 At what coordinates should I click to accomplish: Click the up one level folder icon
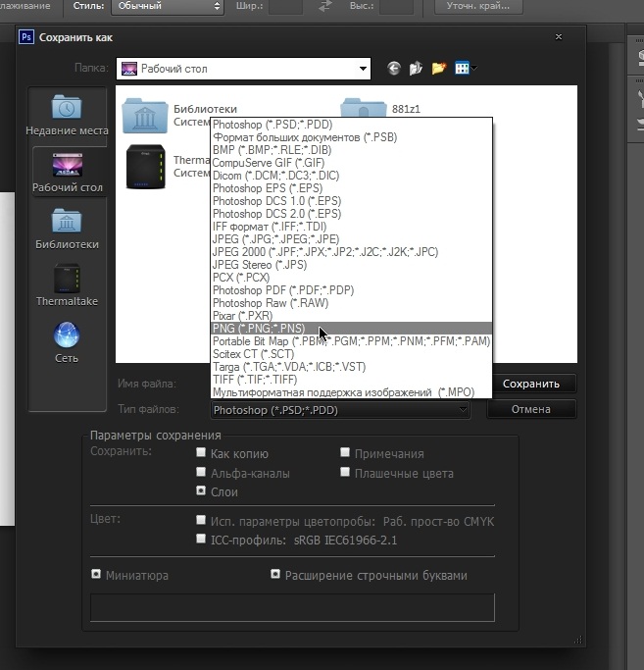click(x=417, y=69)
